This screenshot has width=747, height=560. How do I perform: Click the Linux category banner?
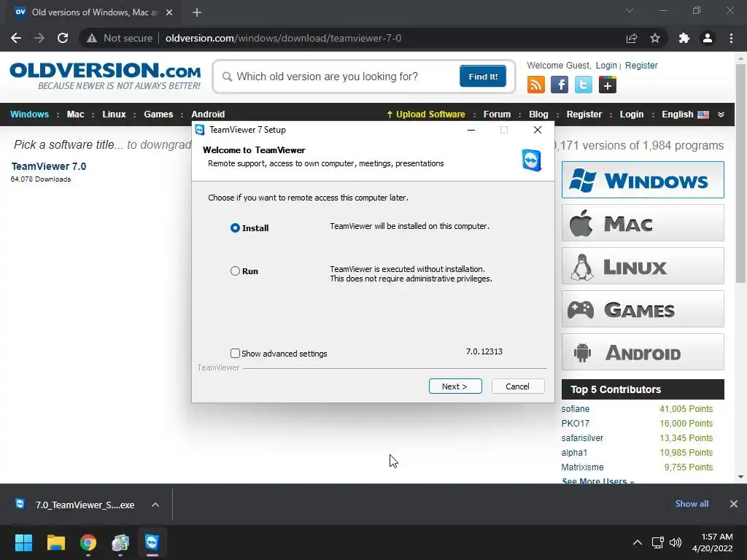(643, 265)
